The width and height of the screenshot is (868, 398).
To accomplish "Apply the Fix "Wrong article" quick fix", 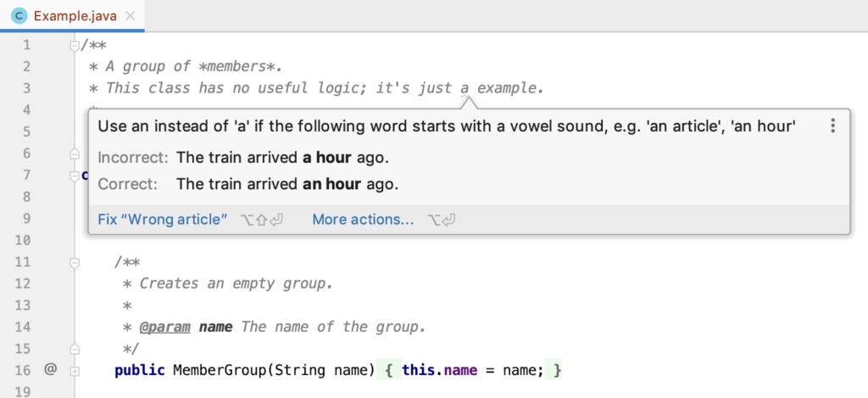I will tap(163, 220).
